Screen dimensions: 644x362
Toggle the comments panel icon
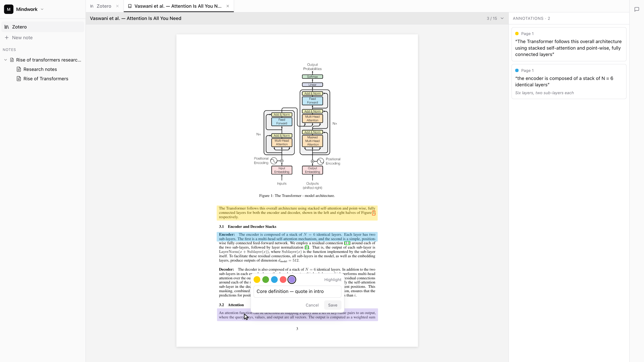[637, 9]
